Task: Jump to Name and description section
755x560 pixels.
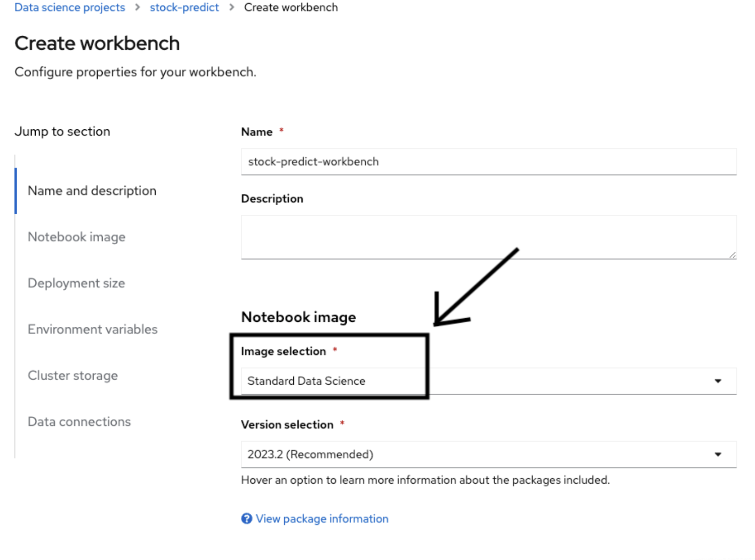Action: pos(92,191)
